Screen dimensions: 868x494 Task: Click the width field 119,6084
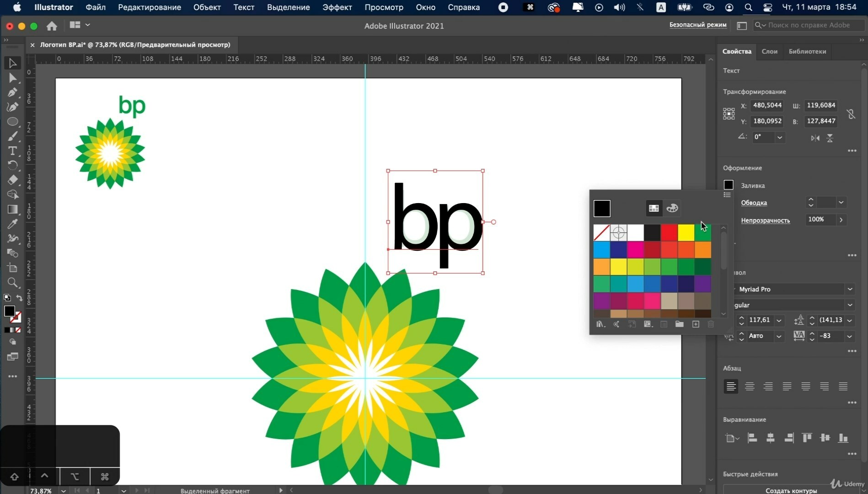click(x=821, y=105)
